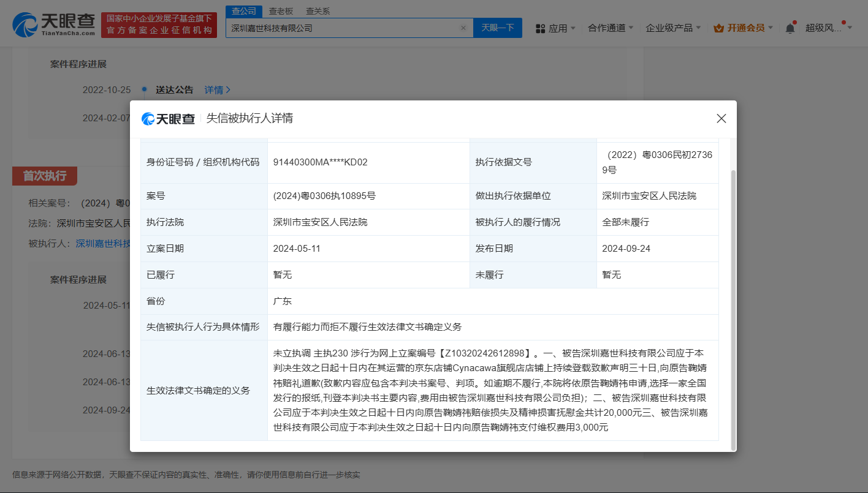Click the 2022-10-25 timeline date

click(x=107, y=89)
